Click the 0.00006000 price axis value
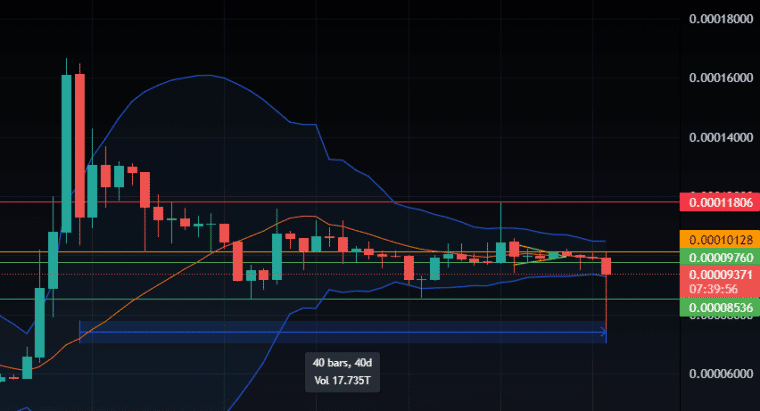 point(721,374)
